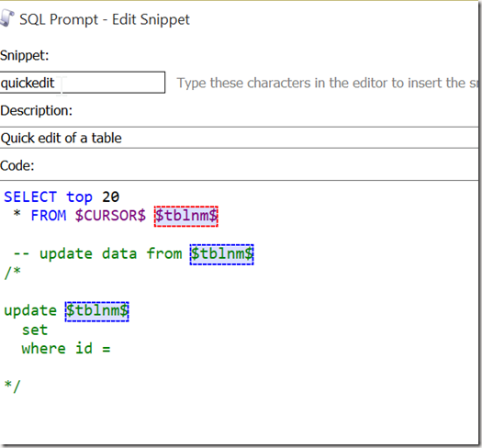Click the Description field "Quick edit of a table"
The width and height of the screenshot is (482, 448).
point(239,138)
